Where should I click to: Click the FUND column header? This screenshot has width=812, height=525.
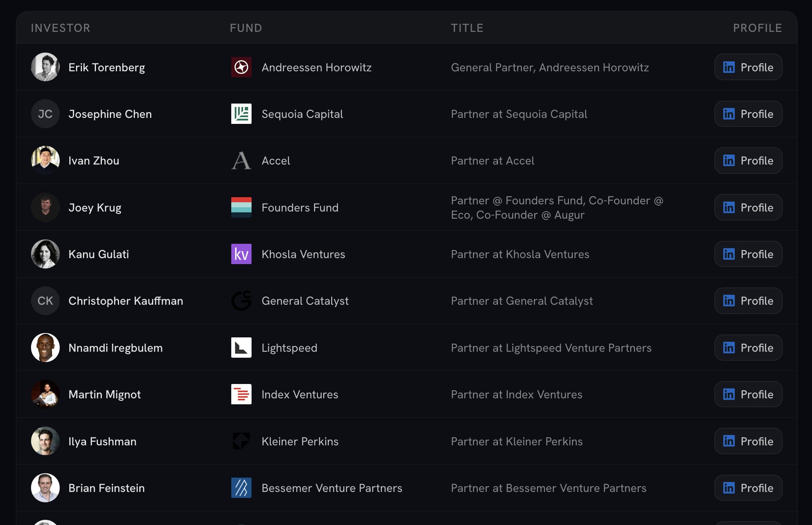(x=246, y=28)
